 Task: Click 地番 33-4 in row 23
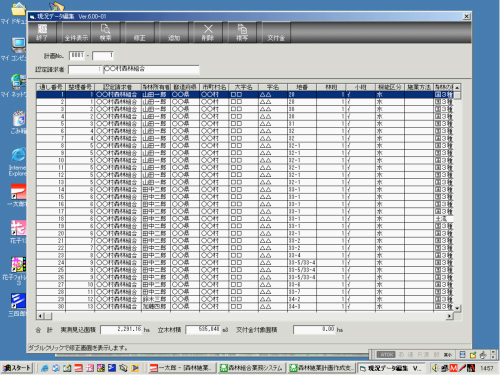(x=302, y=256)
